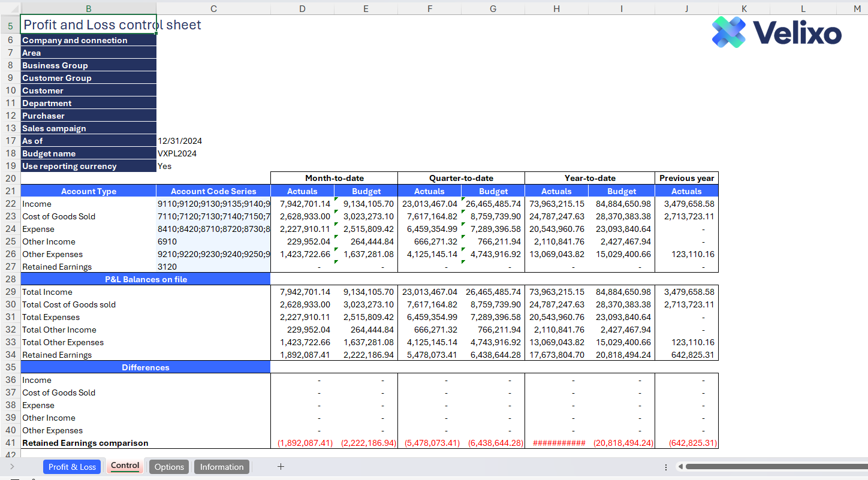This screenshot has height=480, width=868.
Task: Click the Velixo logo
Action: 776,32
